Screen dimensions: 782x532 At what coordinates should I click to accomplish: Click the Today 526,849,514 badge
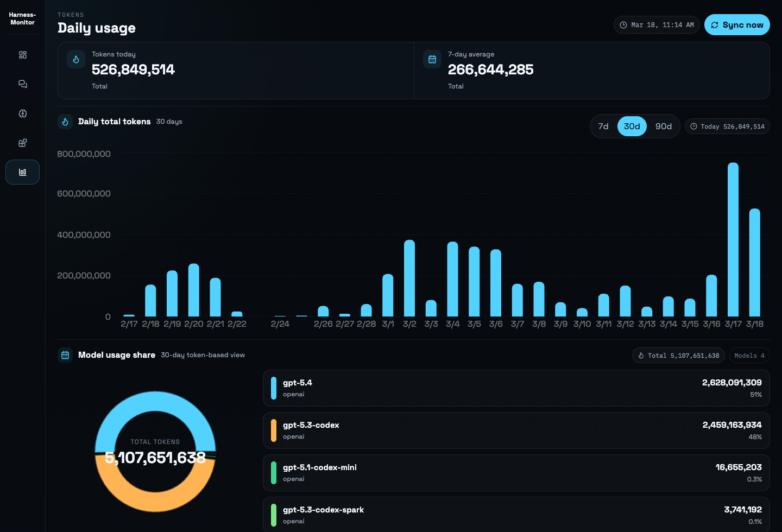727,126
